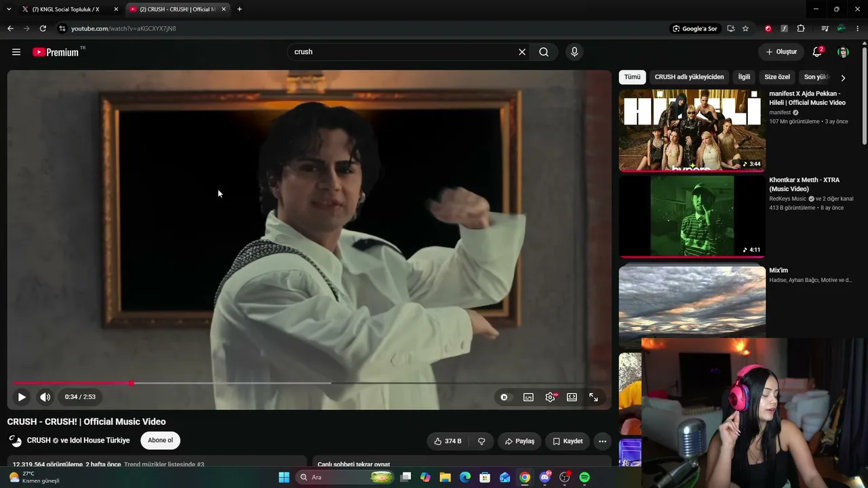Open Microsoft Store from the taskbar

[485, 477]
